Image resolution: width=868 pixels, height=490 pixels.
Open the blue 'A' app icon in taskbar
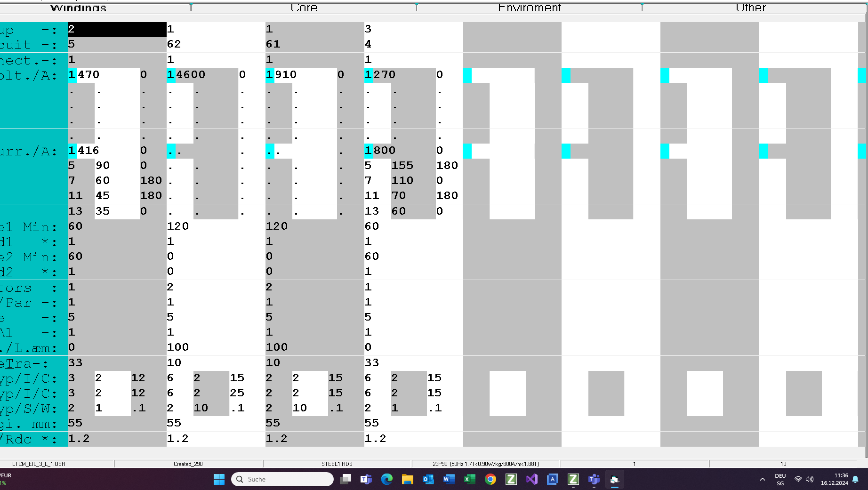click(553, 479)
